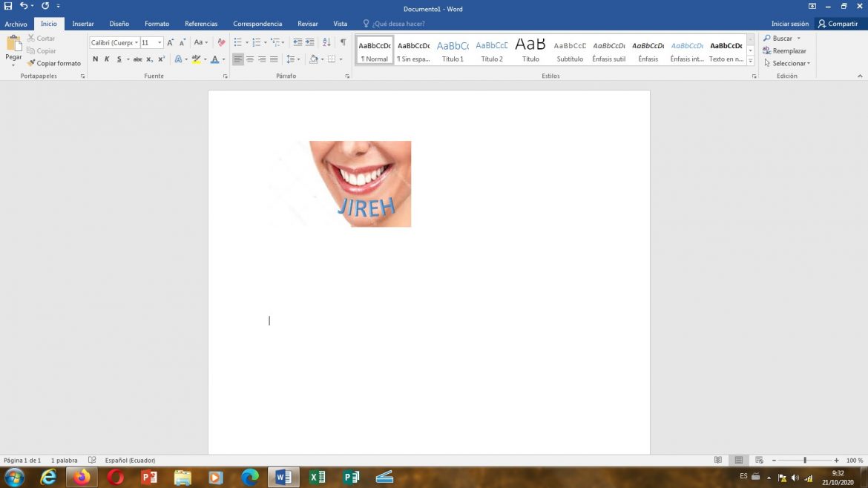
Task: Click the Reemplazar button
Action: (x=785, y=50)
